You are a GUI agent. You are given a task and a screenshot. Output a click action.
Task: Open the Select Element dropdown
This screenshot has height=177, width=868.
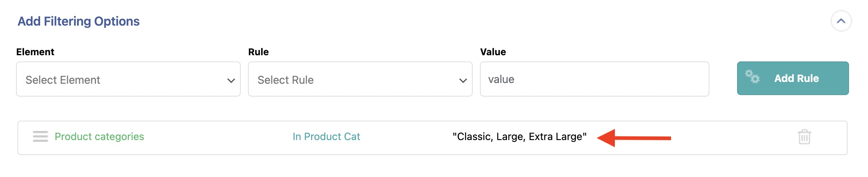[x=128, y=79]
